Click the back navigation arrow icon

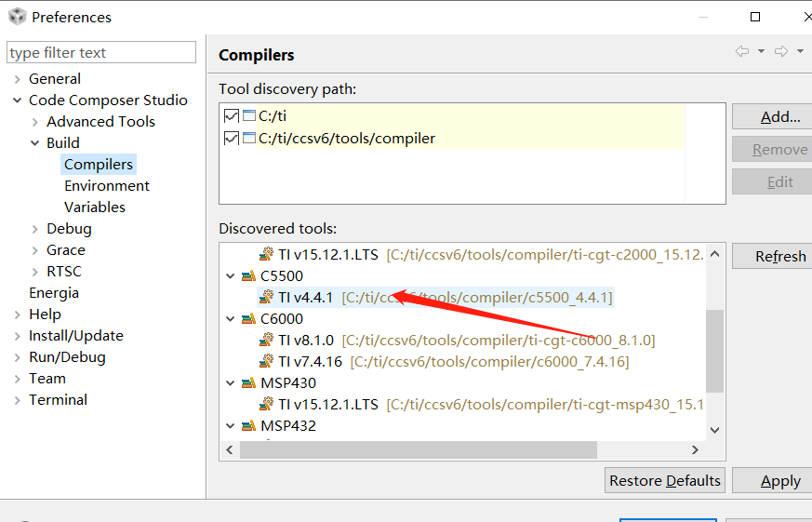[x=741, y=52]
